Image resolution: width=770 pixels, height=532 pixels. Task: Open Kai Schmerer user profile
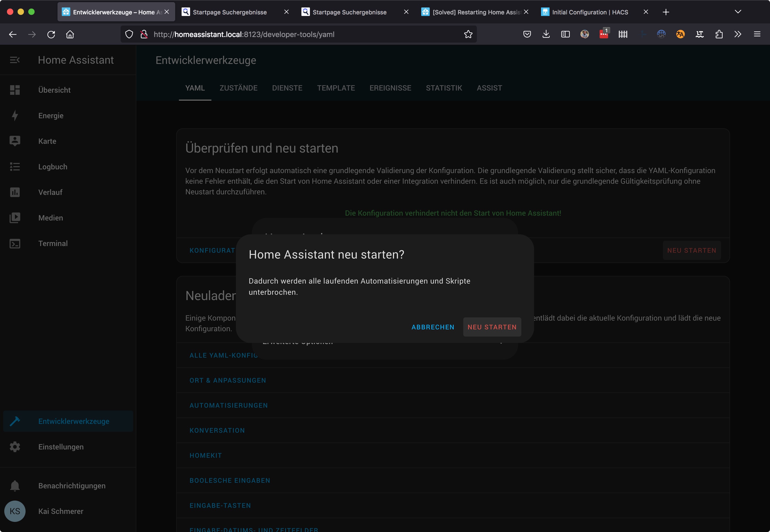pyautogui.click(x=60, y=511)
